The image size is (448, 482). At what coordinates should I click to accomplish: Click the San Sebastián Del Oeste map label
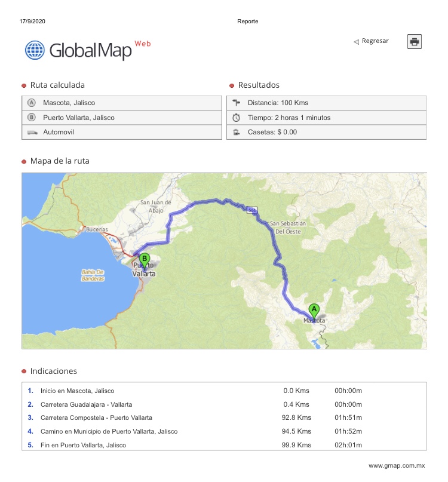(x=288, y=228)
